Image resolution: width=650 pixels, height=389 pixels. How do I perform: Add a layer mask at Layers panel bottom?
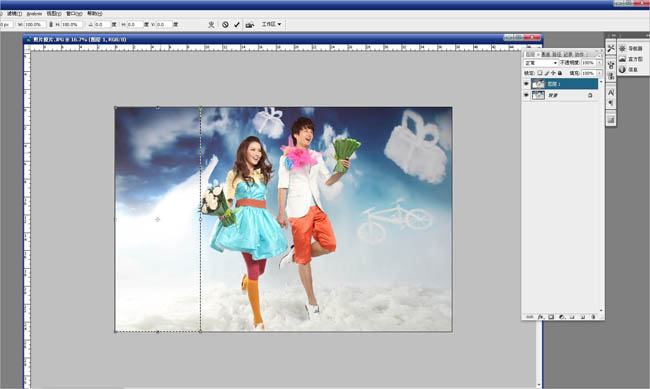tap(551, 316)
